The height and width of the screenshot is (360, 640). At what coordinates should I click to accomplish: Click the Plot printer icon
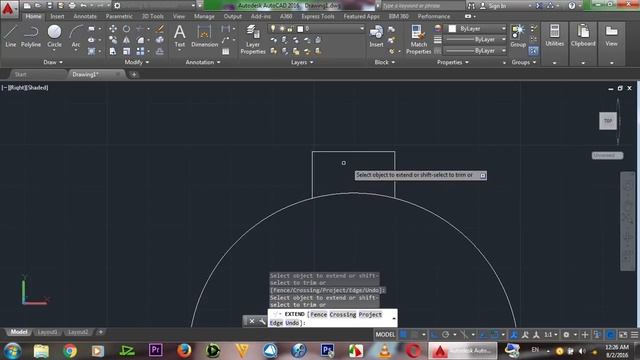point(72,6)
